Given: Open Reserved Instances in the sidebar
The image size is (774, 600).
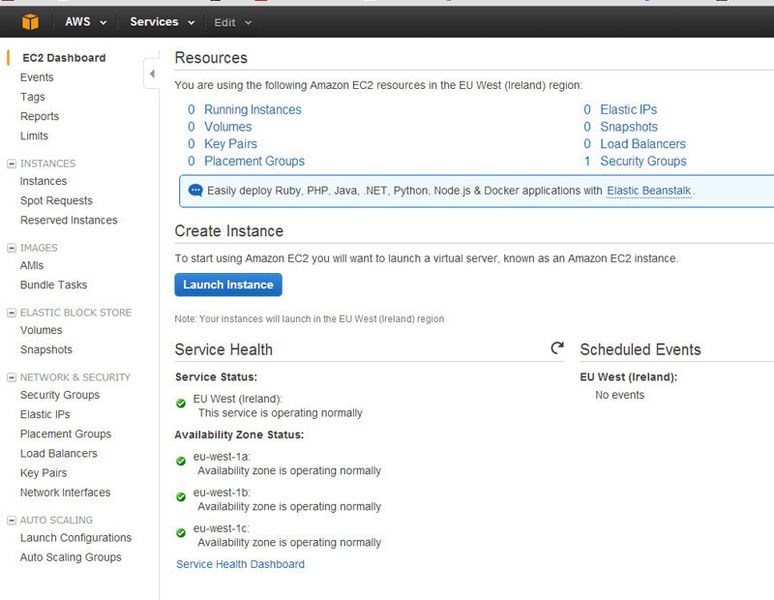Looking at the screenshot, I should click(x=69, y=220).
